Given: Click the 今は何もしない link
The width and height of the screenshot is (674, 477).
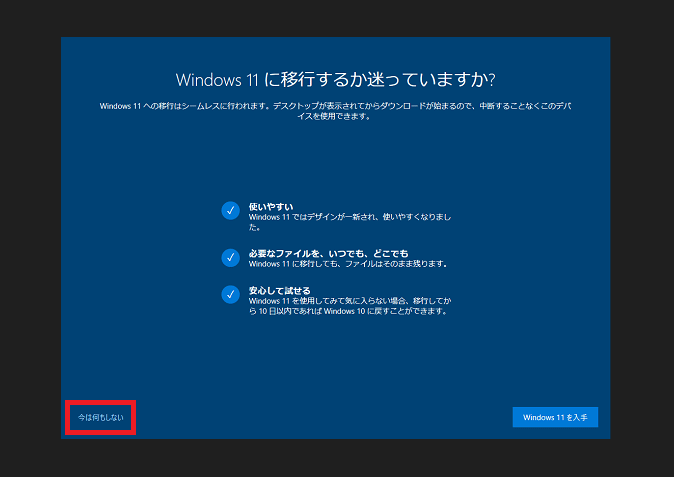Looking at the screenshot, I should [x=101, y=417].
